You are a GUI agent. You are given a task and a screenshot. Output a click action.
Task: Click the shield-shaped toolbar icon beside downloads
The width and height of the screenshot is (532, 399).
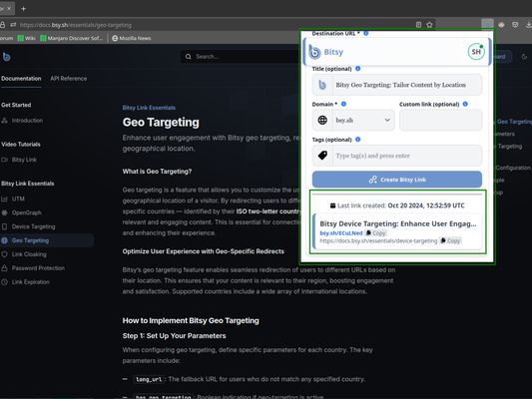[515, 25]
